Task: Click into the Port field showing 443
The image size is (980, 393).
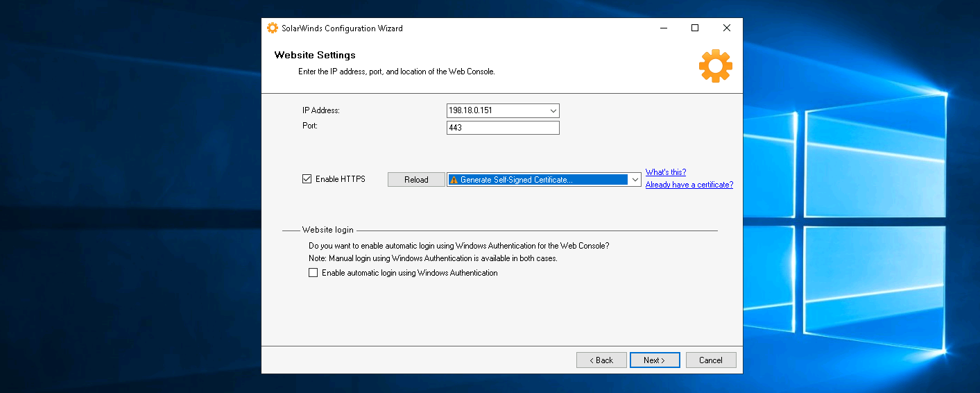Action: pos(502,128)
